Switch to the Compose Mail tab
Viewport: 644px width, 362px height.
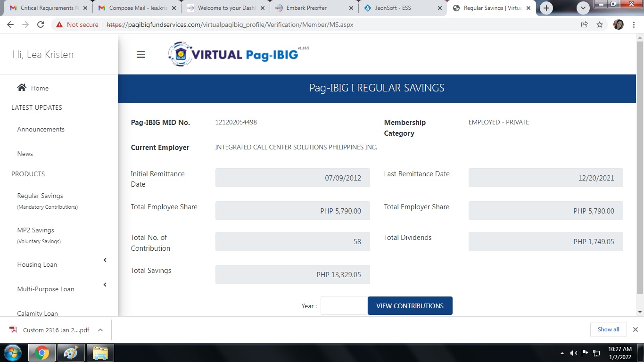[137, 8]
